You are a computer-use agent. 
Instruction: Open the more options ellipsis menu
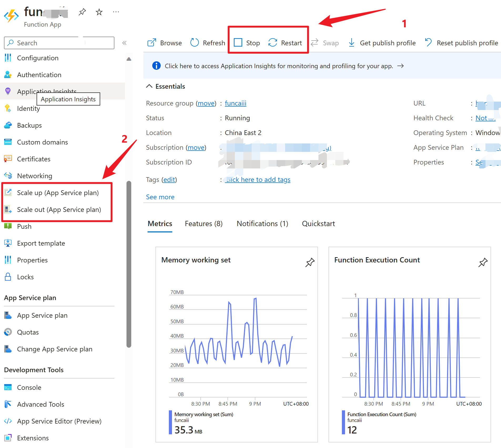(x=116, y=12)
